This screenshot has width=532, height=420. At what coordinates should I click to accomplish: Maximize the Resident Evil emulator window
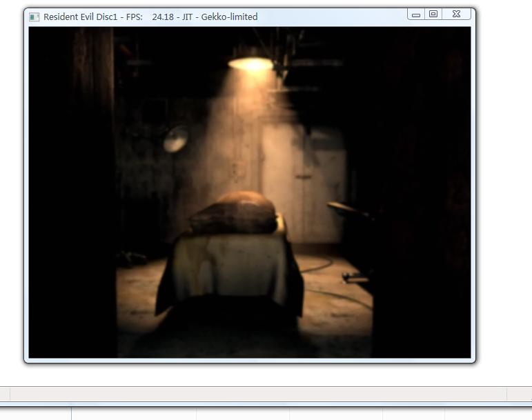coord(433,14)
